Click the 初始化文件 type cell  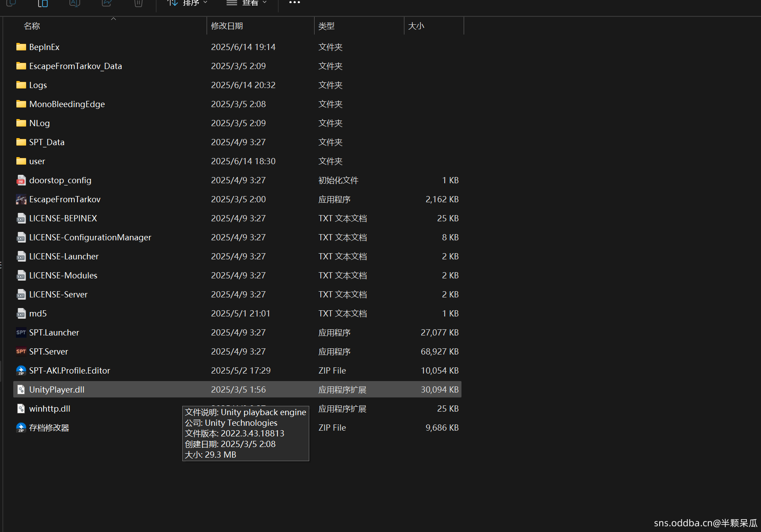coord(338,180)
